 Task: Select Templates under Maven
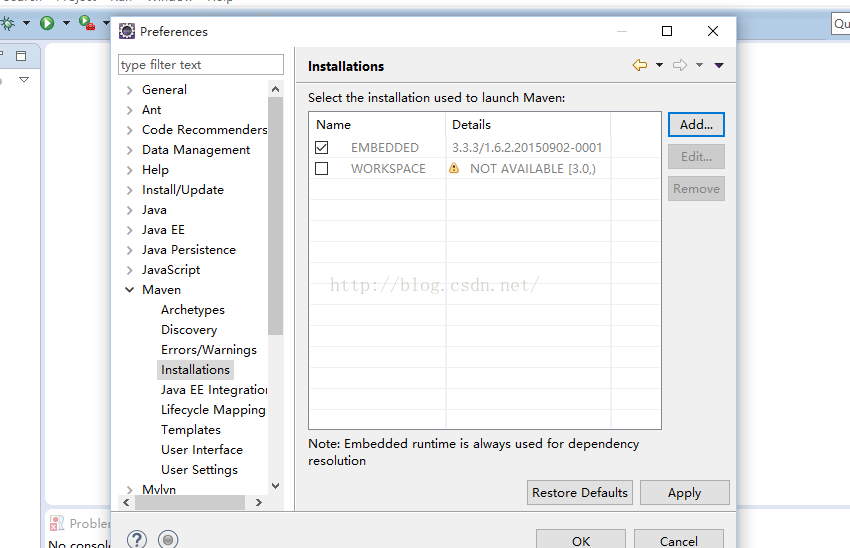(191, 430)
